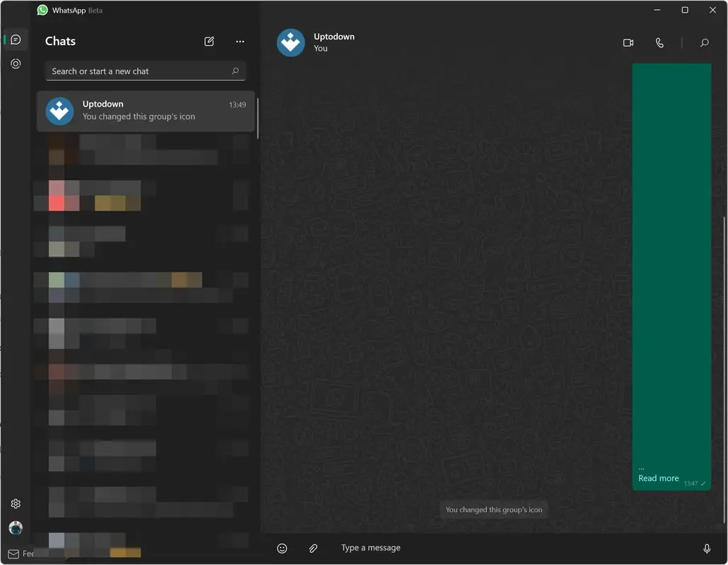This screenshot has width=728, height=565.
Task: Click the Uptodown group icon in the header
Action: (x=290, y=42)
